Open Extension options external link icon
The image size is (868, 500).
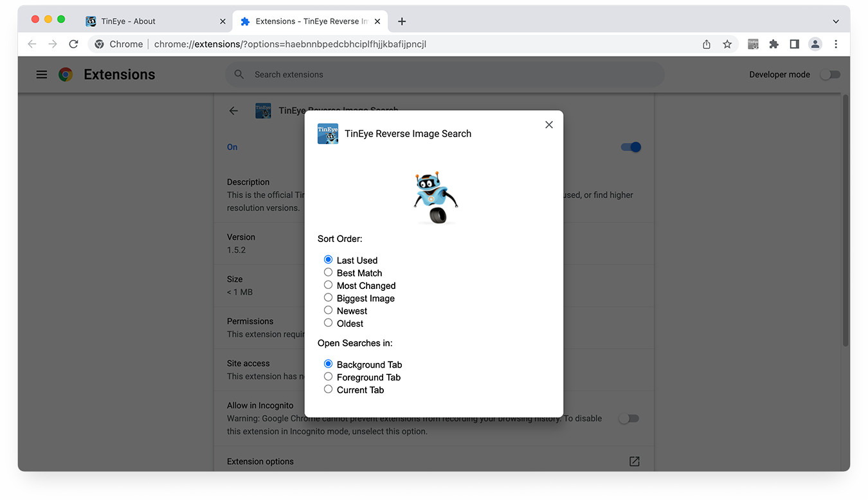coord(634,461)
